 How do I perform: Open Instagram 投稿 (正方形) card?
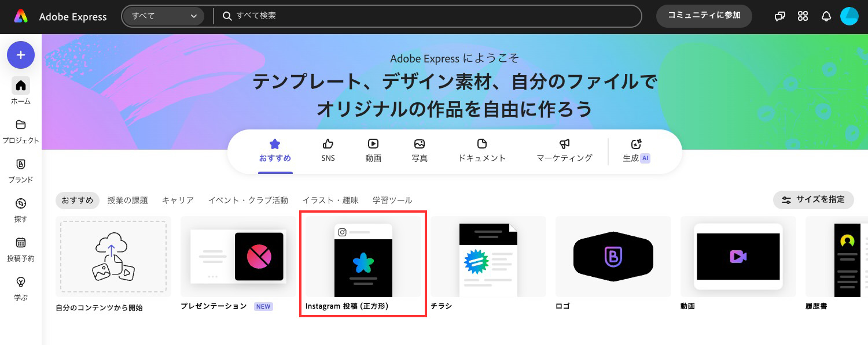363,265
